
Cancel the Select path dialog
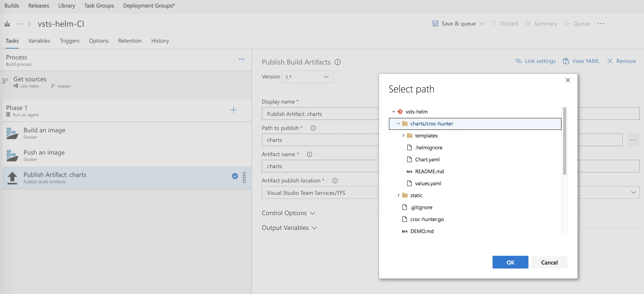click(549, 262)
